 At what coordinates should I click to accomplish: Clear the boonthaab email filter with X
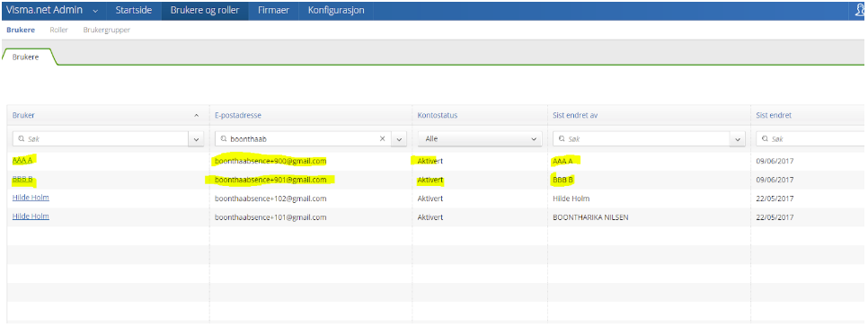click(382, 139)
